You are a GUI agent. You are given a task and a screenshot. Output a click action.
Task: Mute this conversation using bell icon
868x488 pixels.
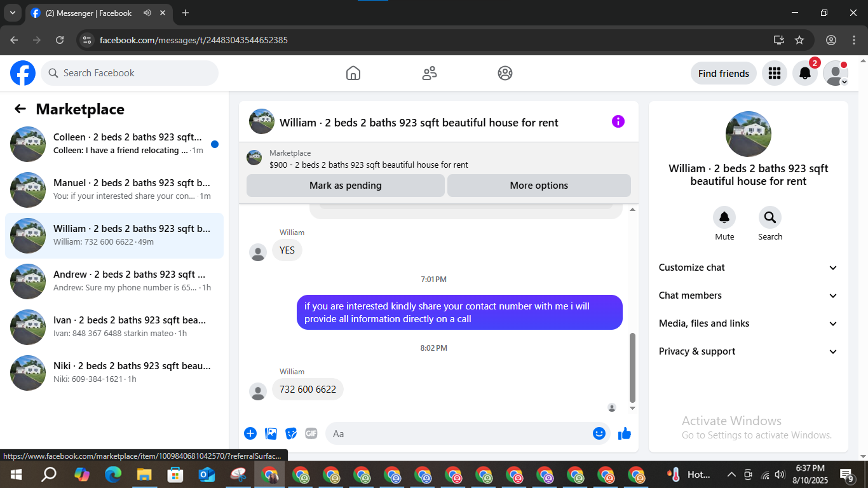coord(724,218)
